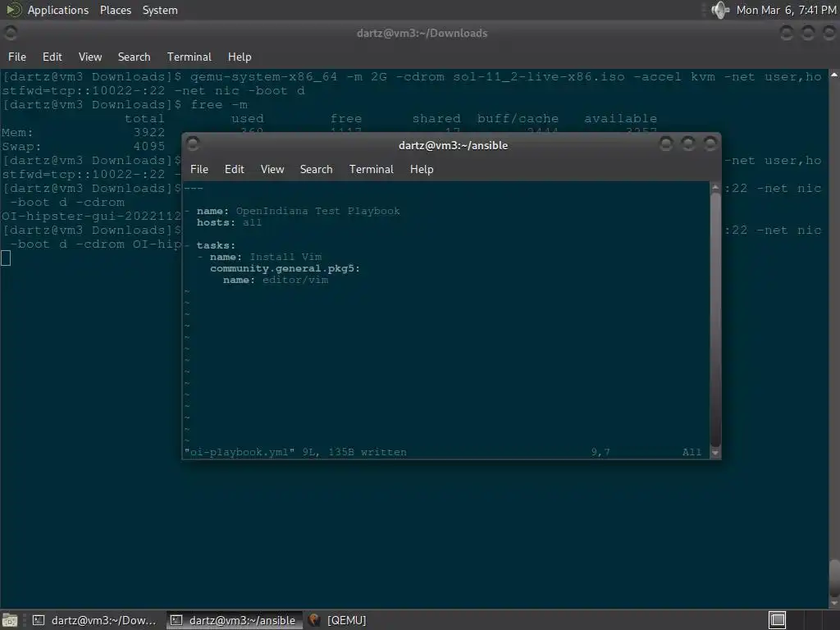The height and width of the screenshot is (630, 840).
Task: Click the volume speaker icon in top panel
Action: [x=720, y=10]
